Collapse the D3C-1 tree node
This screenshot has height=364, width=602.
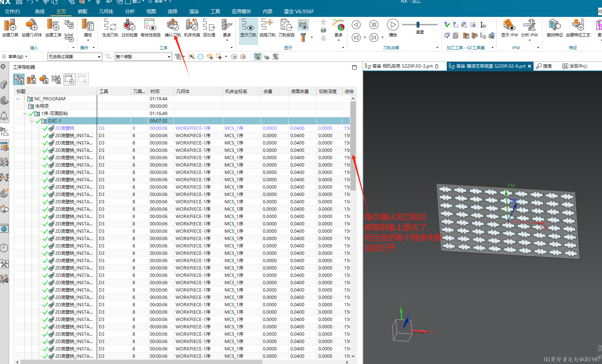pyautogui.click(x=32, y=121)
